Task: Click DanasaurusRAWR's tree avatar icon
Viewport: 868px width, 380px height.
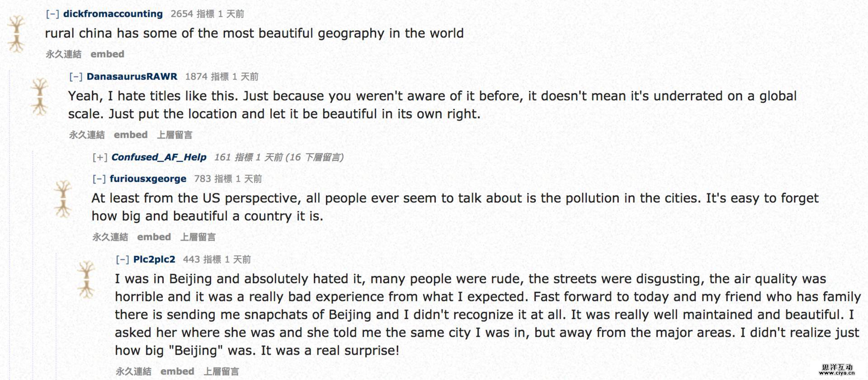Action: [40, 96]
